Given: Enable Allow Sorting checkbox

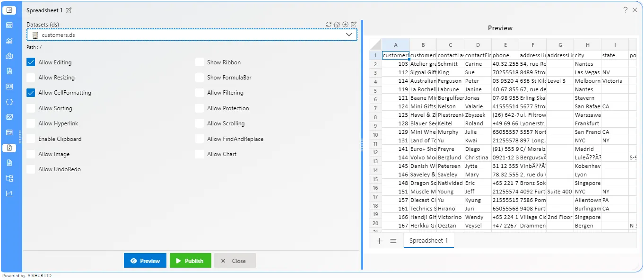Looking at the screenshot, I should pyautogui.click(x=31, y=108).
